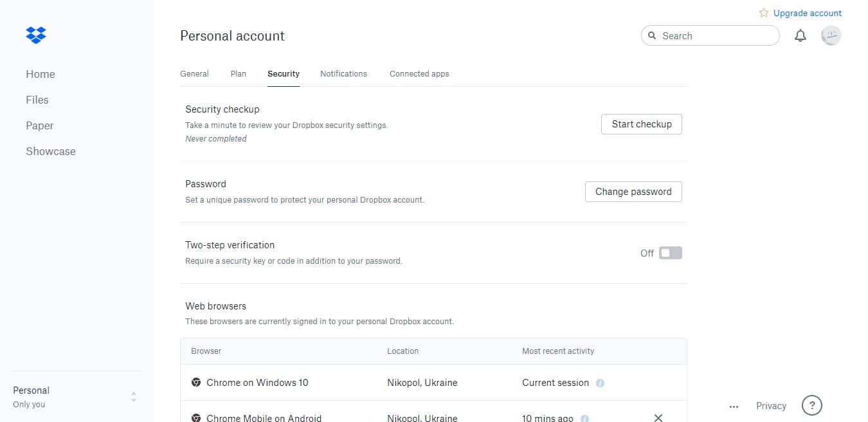Click Nikopol, Ukraine in the Windows 10 row
The width and height of the screenshot is (868, 422).
[422, 383]
